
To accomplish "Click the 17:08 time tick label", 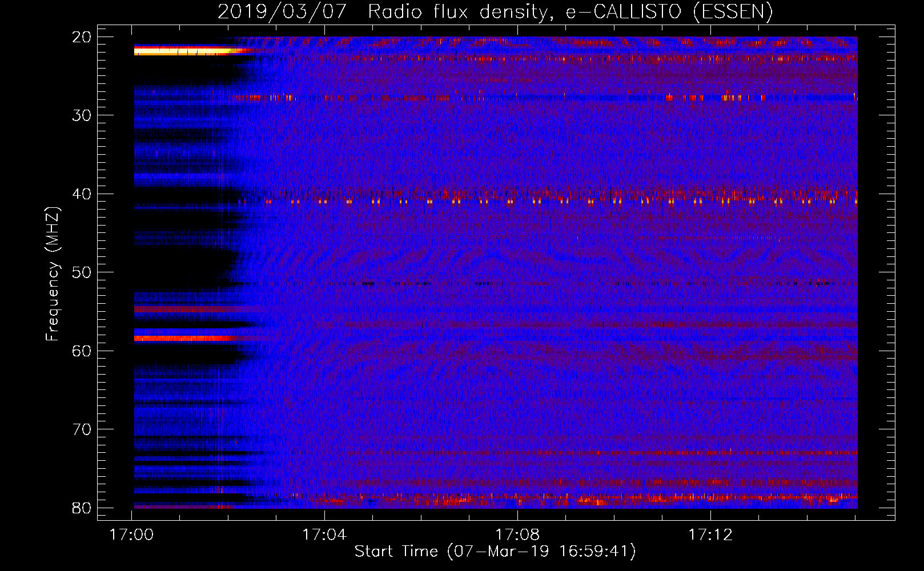I will [517, 535].
